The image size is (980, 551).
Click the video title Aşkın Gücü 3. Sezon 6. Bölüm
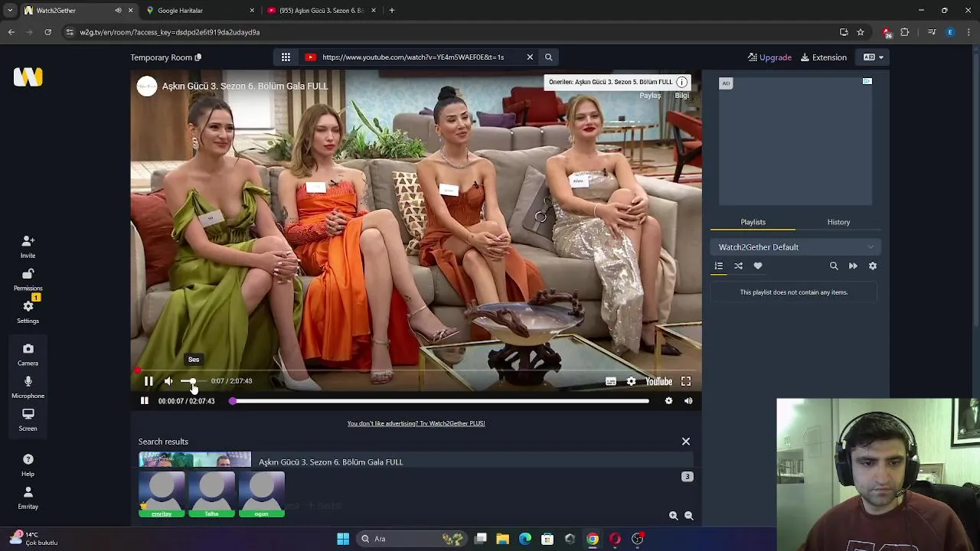245,86
